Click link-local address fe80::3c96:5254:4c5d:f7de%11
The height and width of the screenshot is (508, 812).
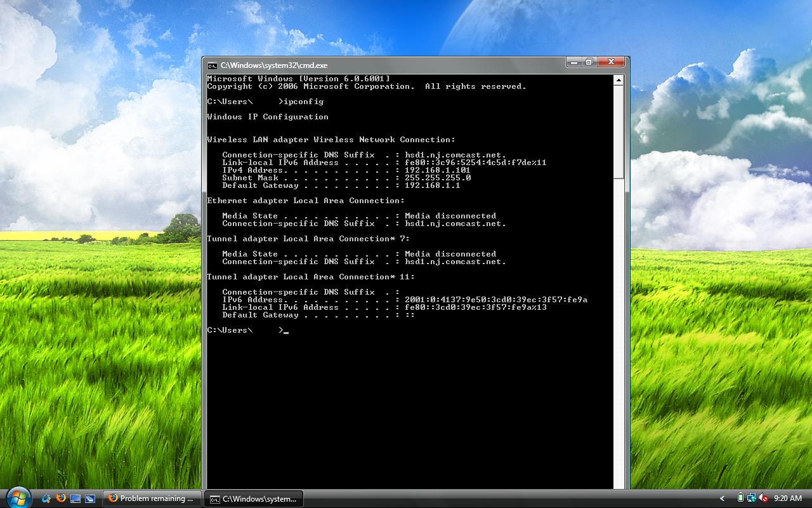tap(476, 163)
